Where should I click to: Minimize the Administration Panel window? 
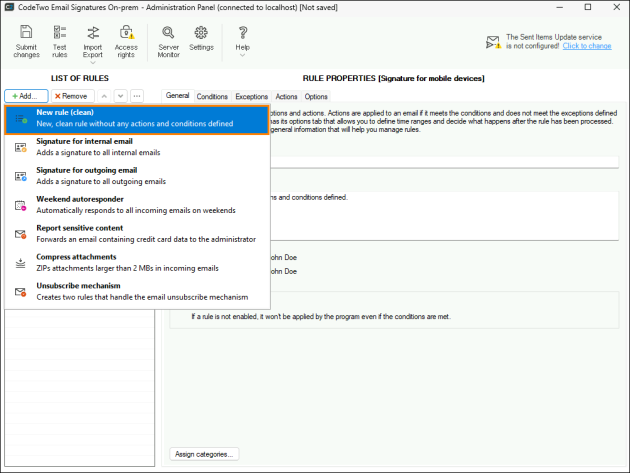point(560,7)
